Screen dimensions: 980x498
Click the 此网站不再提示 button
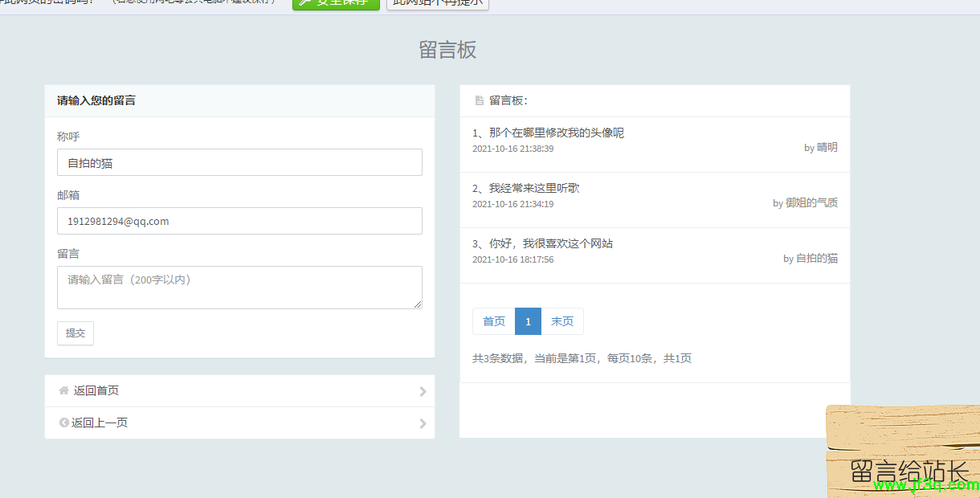[x=438, y=2]
